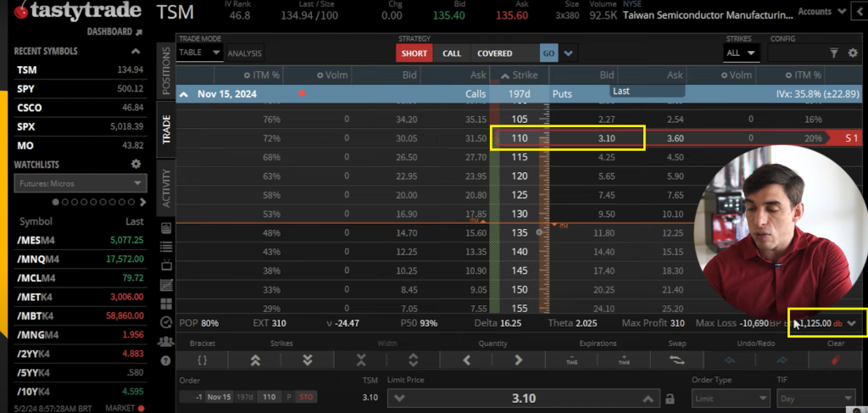Image resolution: width=868 pixels, height=413 pixels.
Task: Switch to the Positions tab
Action: click(166, 71)
